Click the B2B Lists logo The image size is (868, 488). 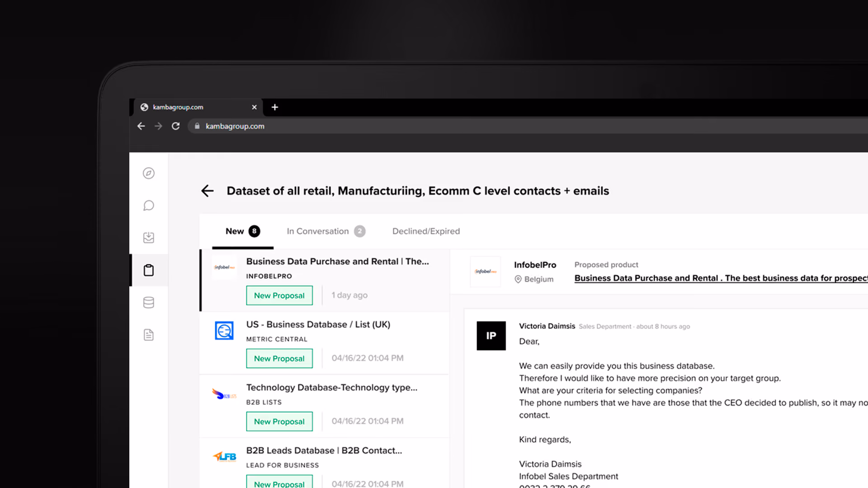pos(224,394)
